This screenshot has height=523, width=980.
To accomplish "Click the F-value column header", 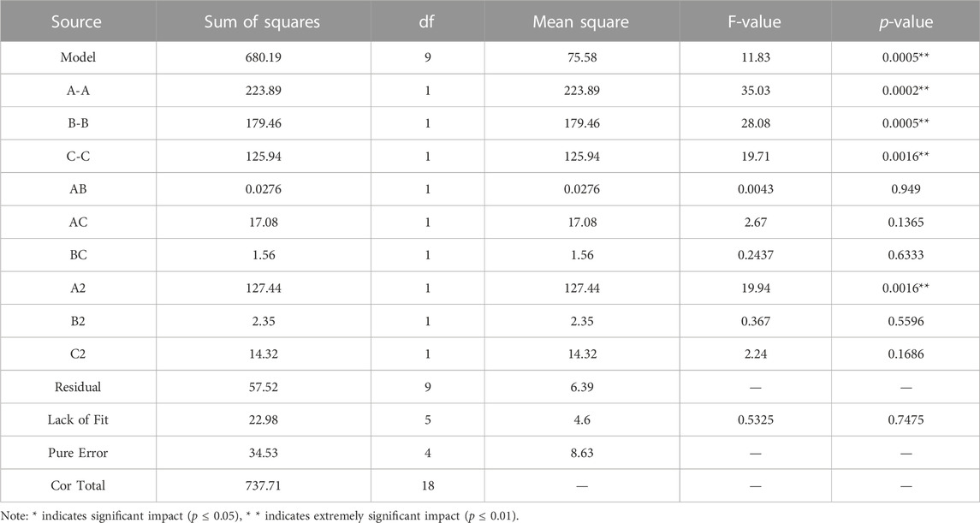I will click(755, 22).
